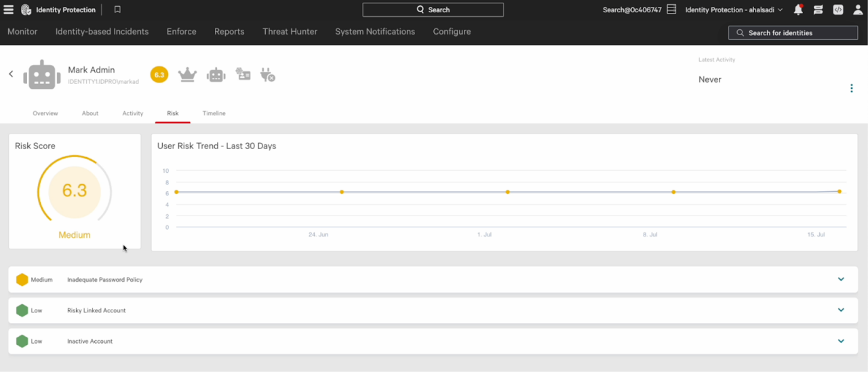Expand the Inactive Account row chevron
868x372 pixels.
pyautogui.click(x=841, y=341)
